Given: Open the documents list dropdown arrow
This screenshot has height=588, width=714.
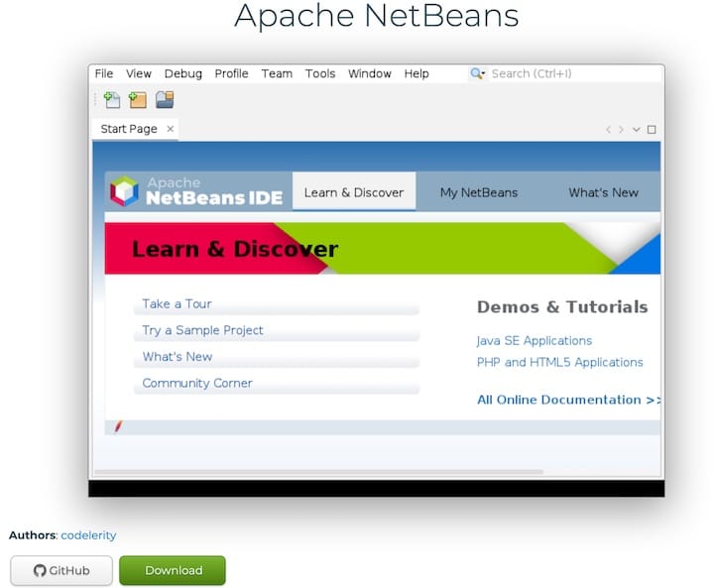Looking at the screenshot, I should 636,130.
